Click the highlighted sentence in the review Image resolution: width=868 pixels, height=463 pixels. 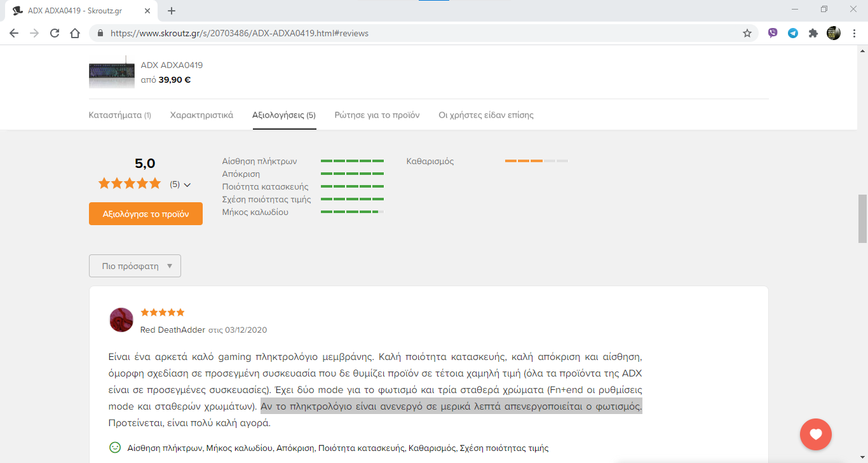451,406
